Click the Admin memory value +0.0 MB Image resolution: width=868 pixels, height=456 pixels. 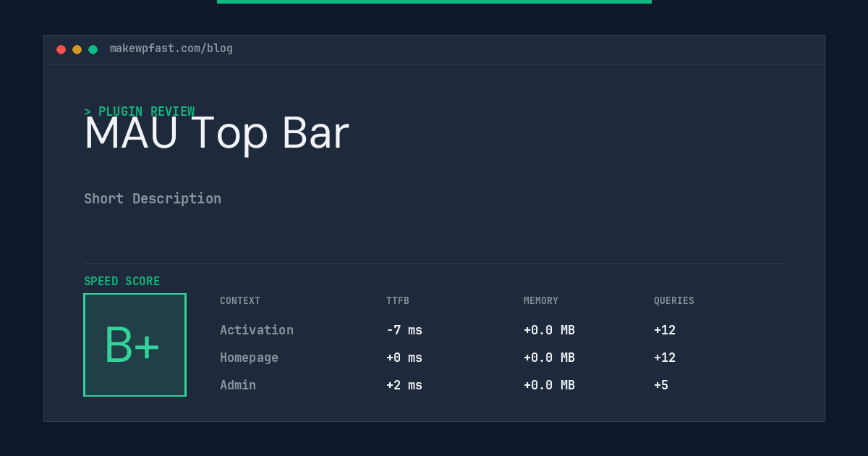click(x=549, y=385)
